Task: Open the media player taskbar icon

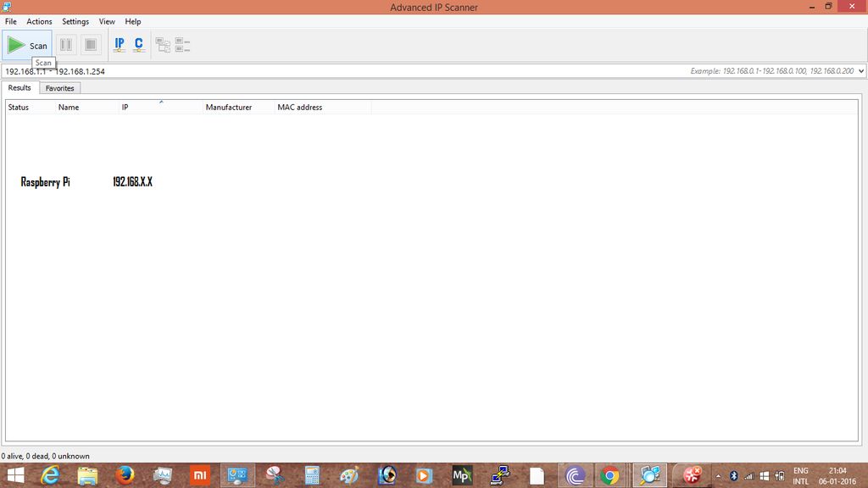Action: coord(424,475)
